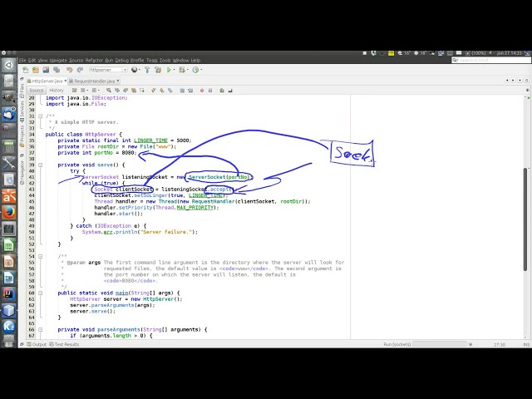Screen dimensions: 532x399
Task: Click the Run (sockets) progress bar
Action: click(440, 344)
